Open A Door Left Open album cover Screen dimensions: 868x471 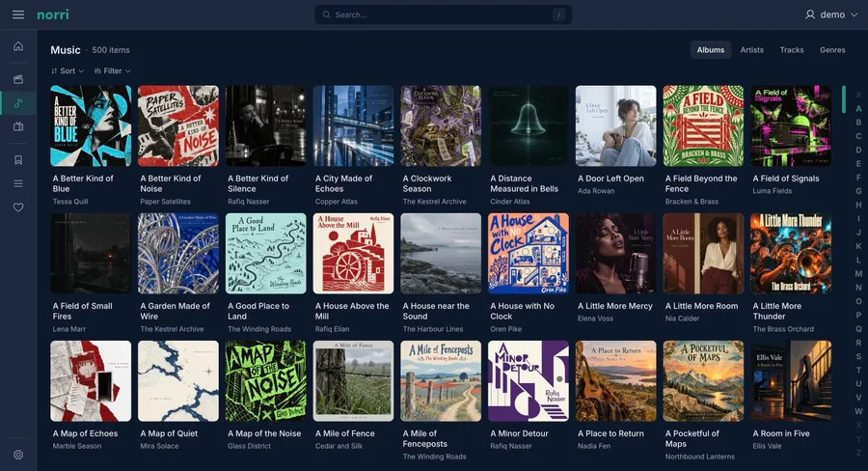click(615, 125)
